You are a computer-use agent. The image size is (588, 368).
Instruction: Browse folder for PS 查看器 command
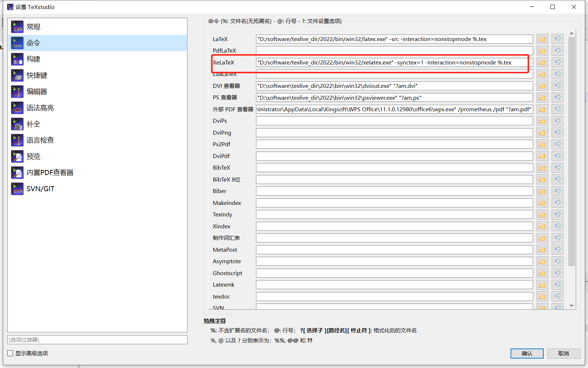(x=542, y=98)
